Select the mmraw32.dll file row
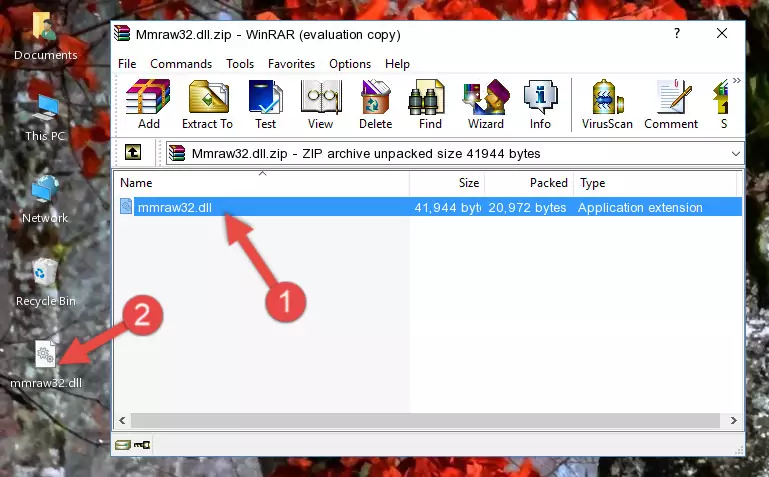Viewport: 769px width, 477px height. [x=430, y=207]
